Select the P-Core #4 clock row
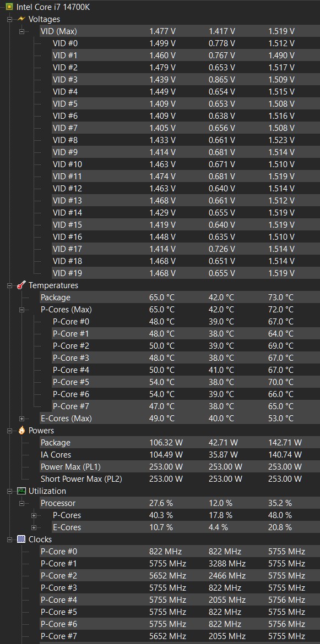 pos(180,599)
